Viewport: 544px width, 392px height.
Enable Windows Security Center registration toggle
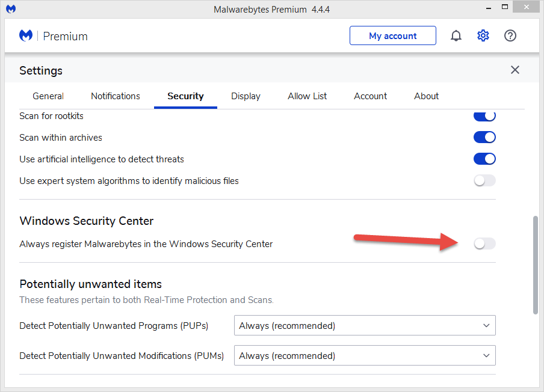tap(484, 243)
